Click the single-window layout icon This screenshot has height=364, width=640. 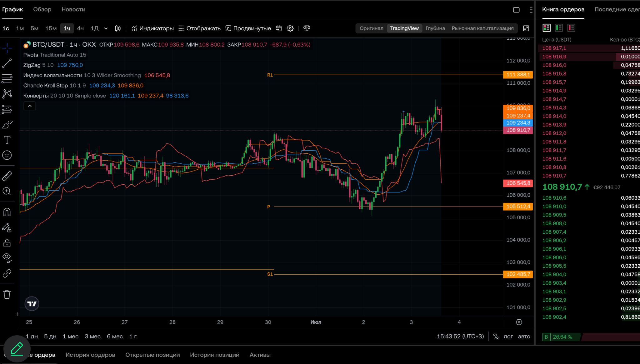point(516,10)
